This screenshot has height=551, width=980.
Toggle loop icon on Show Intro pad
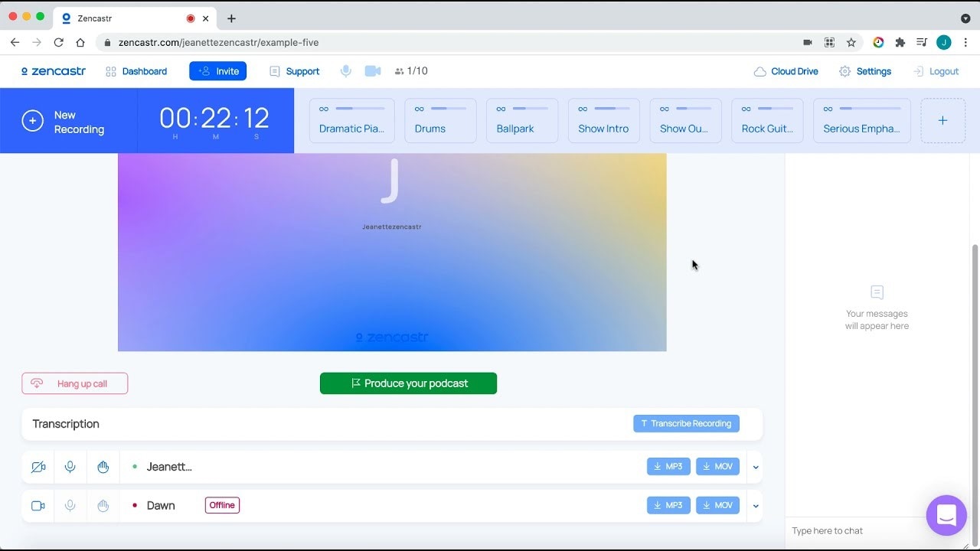point(583,109)
